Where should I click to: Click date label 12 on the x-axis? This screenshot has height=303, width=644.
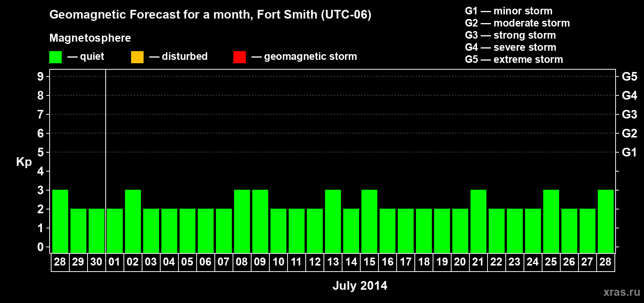pos(315,262)
